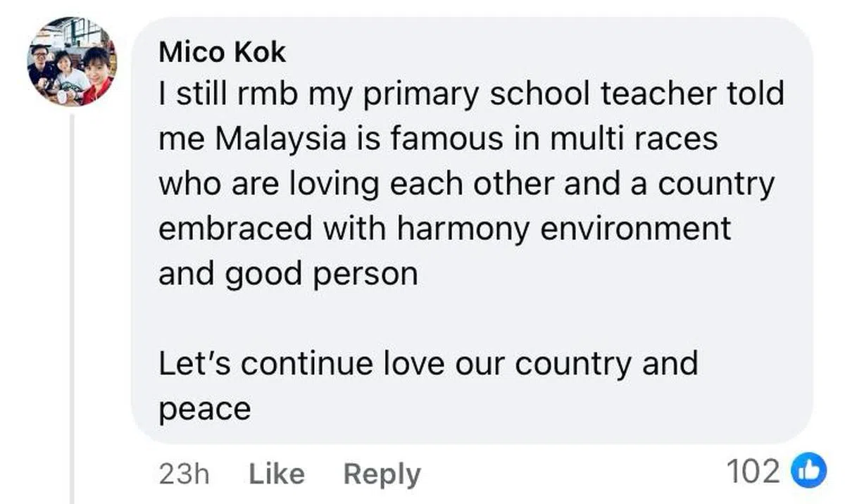The image size is (845, 504).
Task: Click the word "peace" ending the comment
Action: pyautogui.click(x=204, y=409)
